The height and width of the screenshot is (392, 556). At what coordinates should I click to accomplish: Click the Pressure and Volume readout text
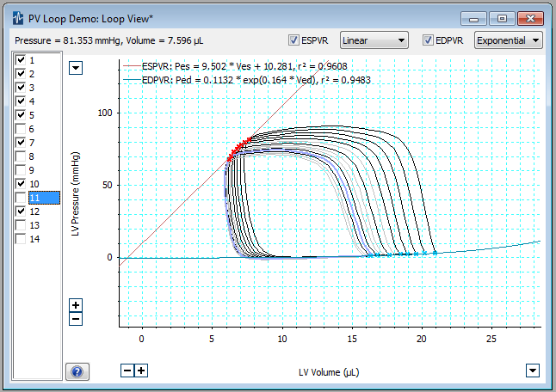(x=108, y=40)
